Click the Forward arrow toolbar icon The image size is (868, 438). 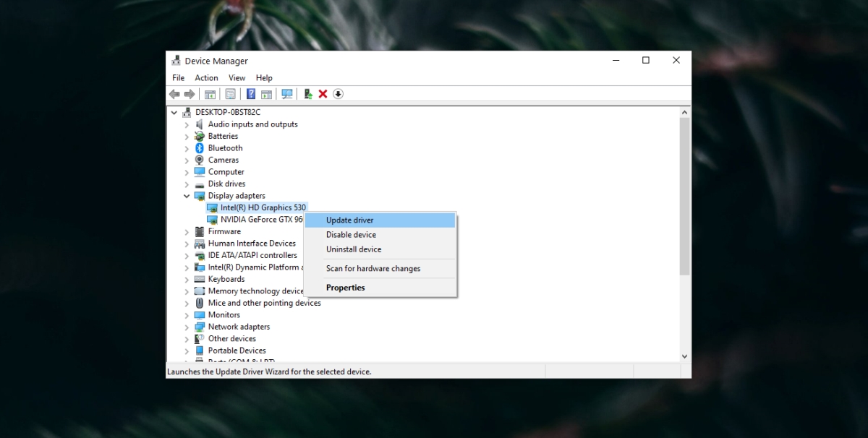[x=190, y=94]
